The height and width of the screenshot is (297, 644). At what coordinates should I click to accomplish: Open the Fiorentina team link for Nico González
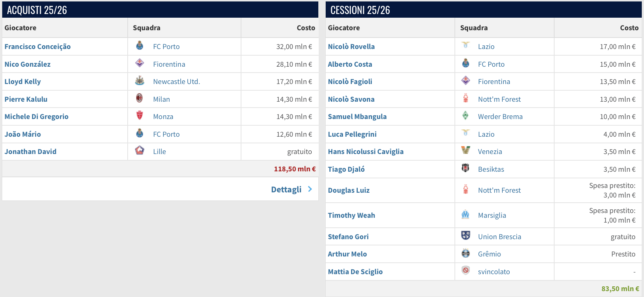[x=169, y=64]
